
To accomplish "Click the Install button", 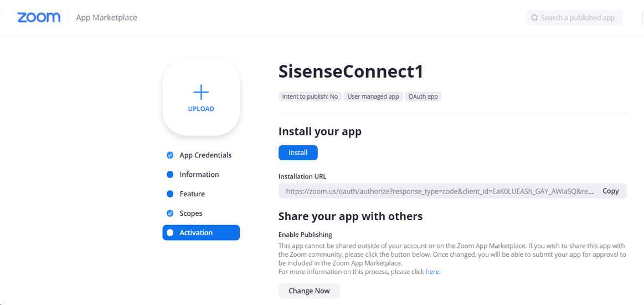I will (298, 152).
